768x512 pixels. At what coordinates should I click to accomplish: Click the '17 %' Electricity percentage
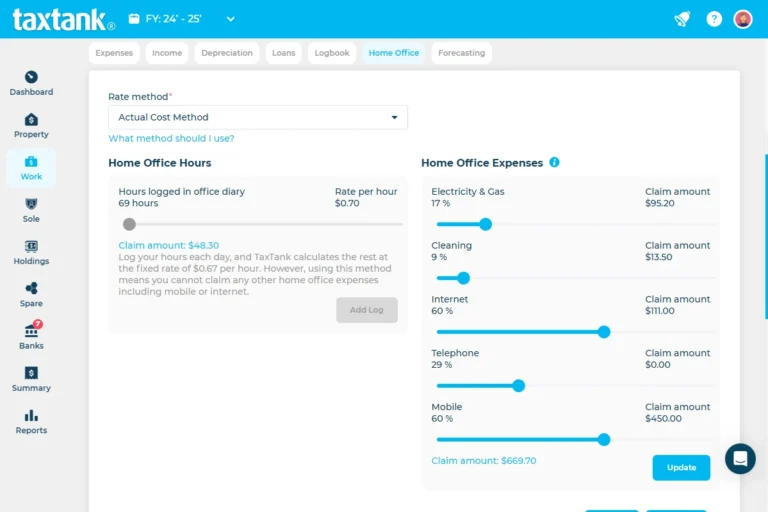tap(440, 203)
